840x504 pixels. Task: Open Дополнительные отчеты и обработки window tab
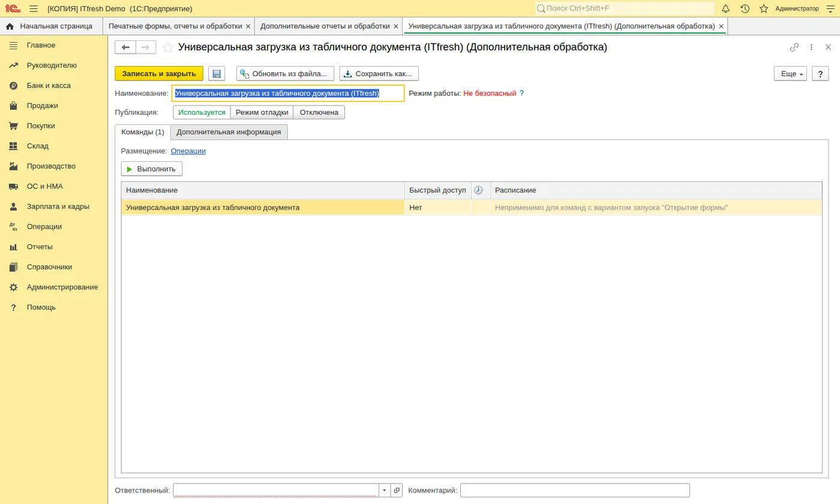point(325,26)
